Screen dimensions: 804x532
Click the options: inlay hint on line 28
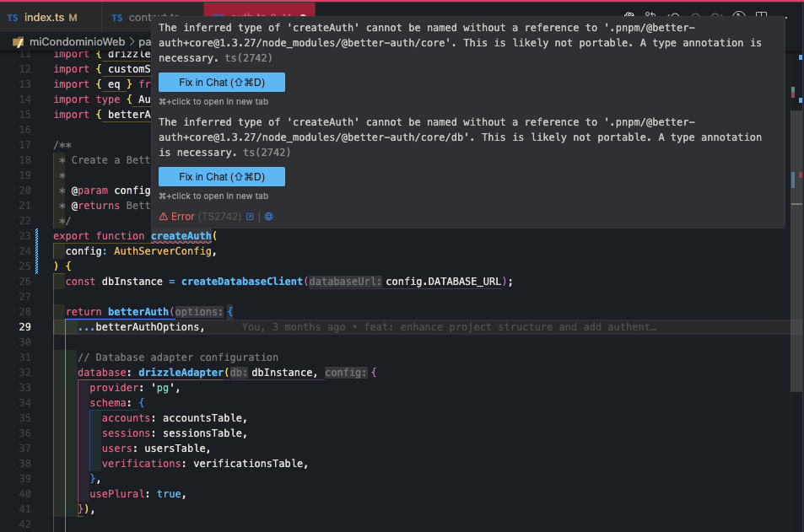(199, 312)
